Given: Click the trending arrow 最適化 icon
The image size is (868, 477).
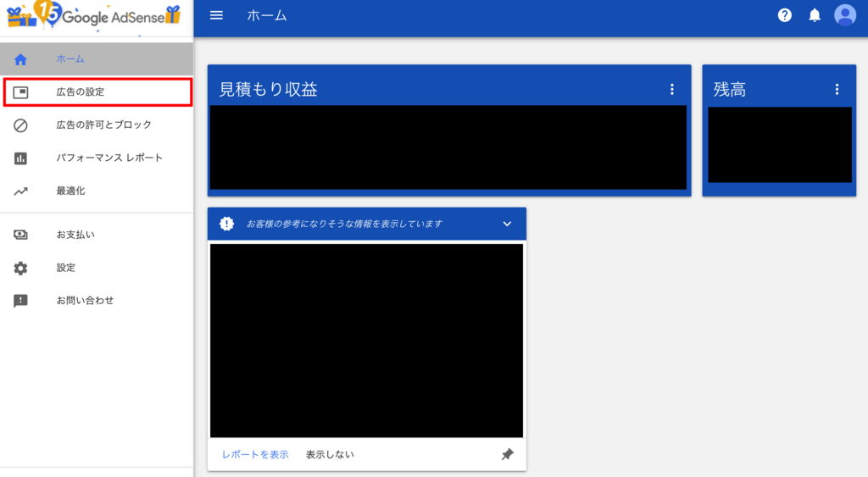Looking at the screenshot, I should (20, 191).
